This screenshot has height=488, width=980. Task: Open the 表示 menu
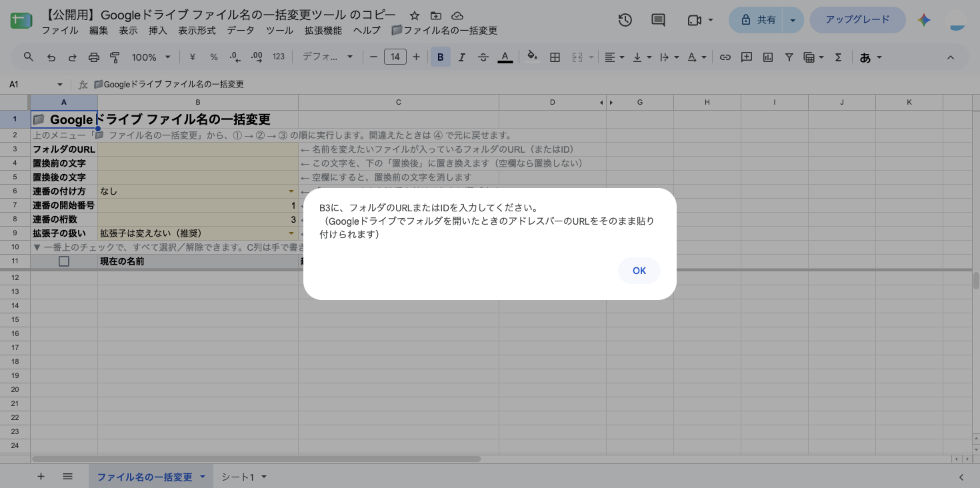(128, 31)
